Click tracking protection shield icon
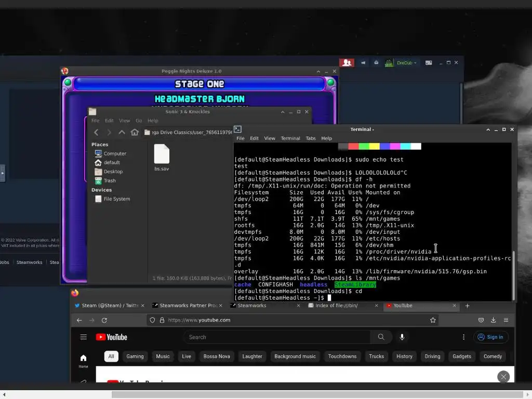 click(x=152, y=320)
